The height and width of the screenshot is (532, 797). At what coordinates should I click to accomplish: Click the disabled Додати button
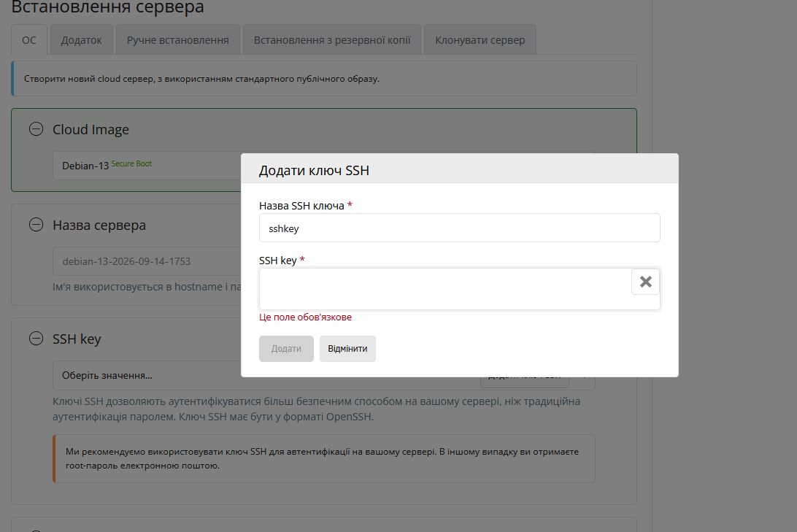[286, 349]
